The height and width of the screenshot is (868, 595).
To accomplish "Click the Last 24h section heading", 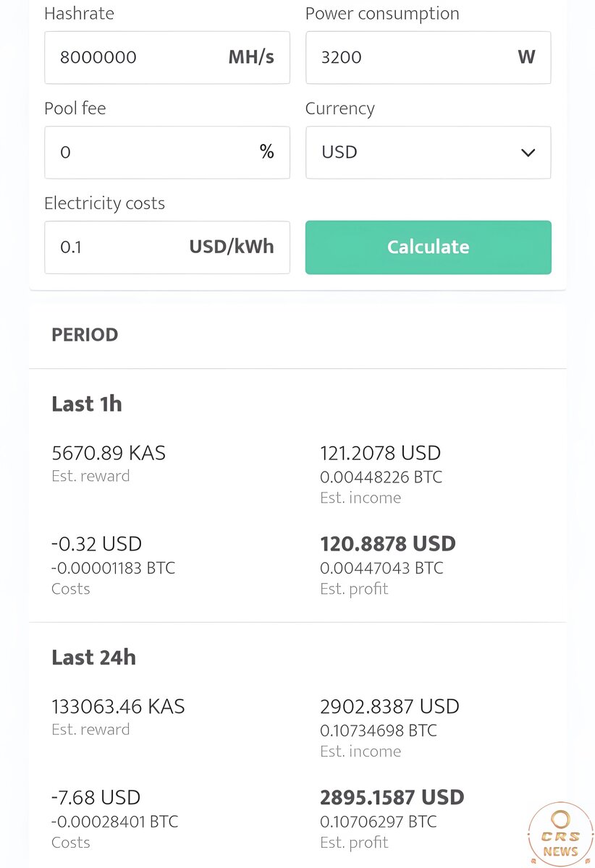I will (93, 658).
